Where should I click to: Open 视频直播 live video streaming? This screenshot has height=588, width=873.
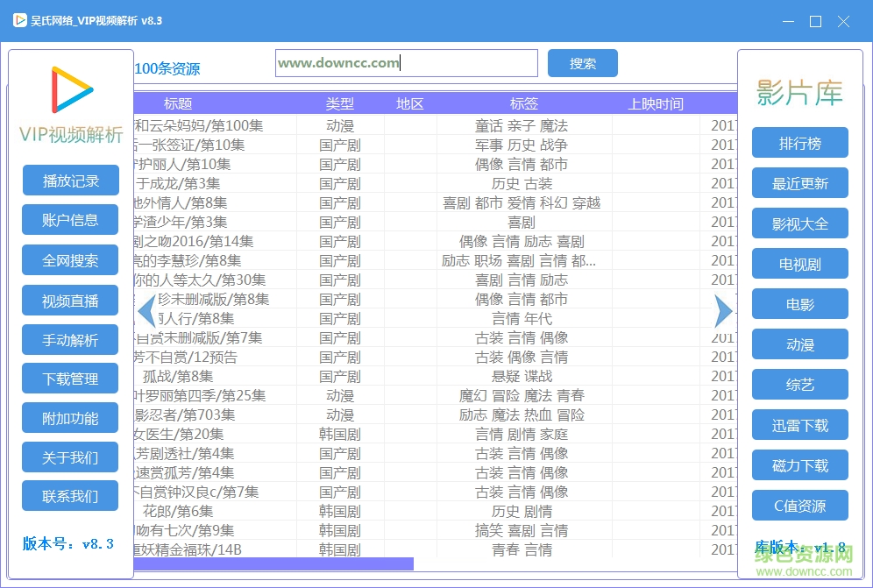[69, 299]
